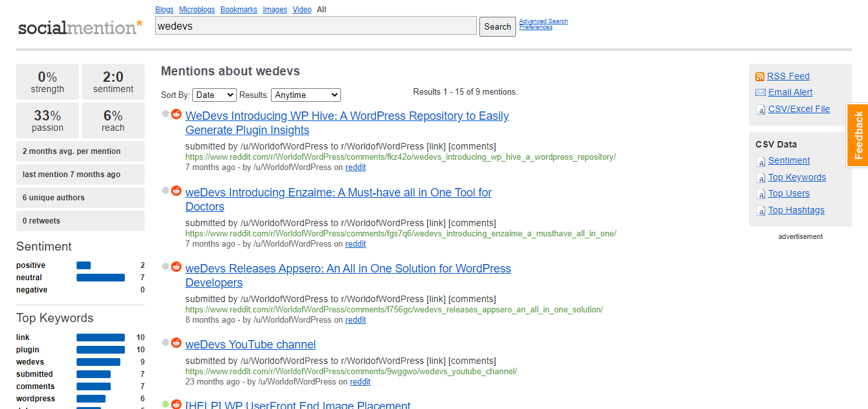The width and height of the screenshot is (868, 409).
Task: Open the Sort By dropdown
Action: coord(215,95)
